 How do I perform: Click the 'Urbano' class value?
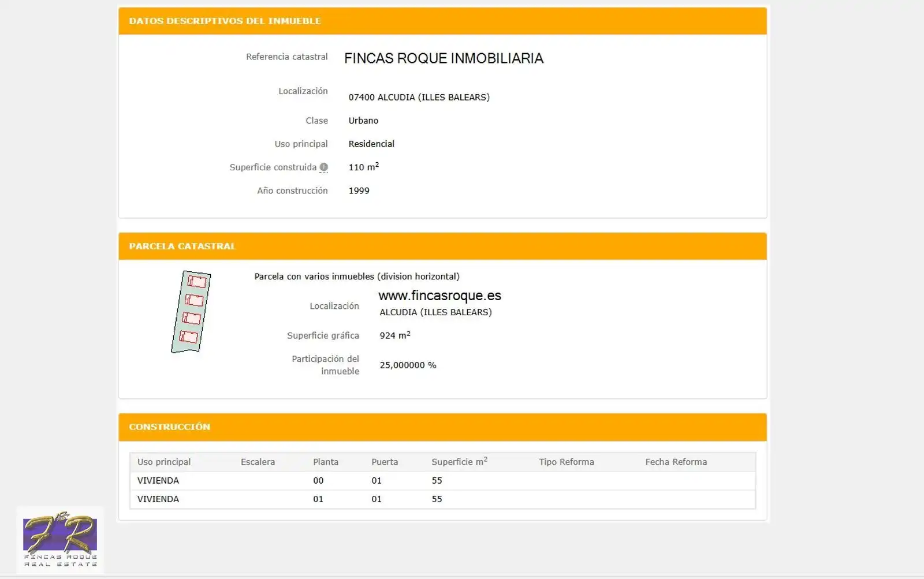coord(363,121)
